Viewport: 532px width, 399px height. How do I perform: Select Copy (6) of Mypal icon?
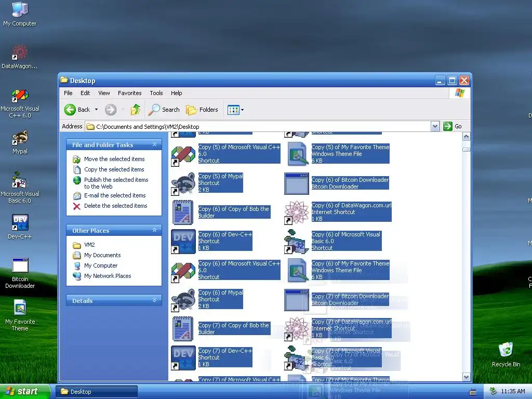pyautogui.click(x=183, y=300)
